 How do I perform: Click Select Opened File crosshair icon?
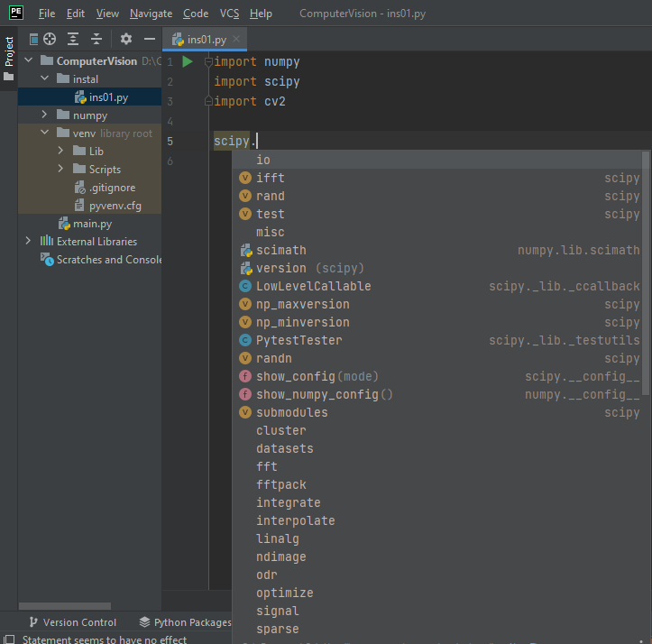(50, 39)
